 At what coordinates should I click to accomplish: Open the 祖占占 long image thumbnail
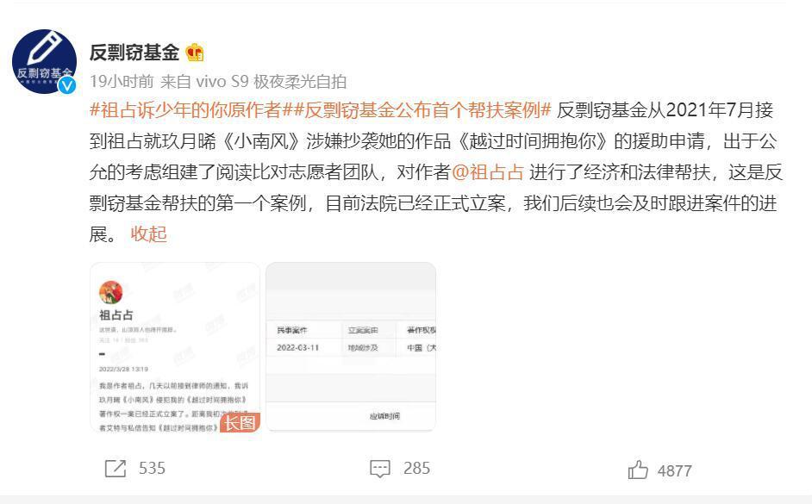click(x=175, y=347)
